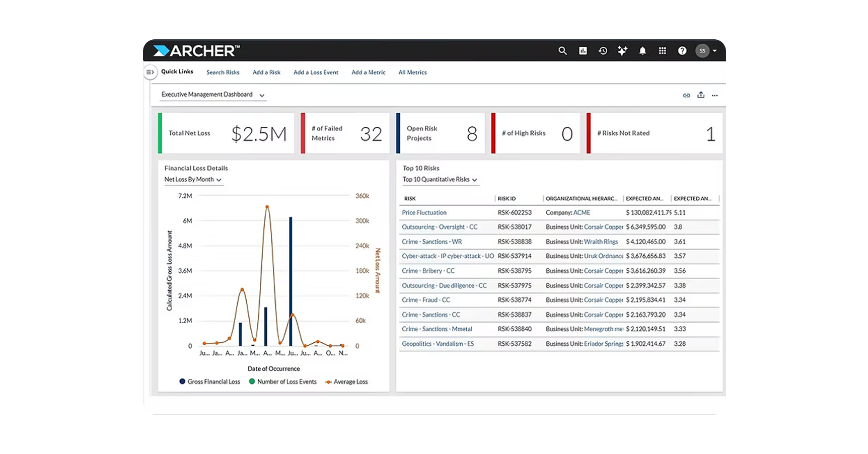The image size is (868, 454).
Task: Open the Total Net Loss card
Action: [x=226, y=133]
